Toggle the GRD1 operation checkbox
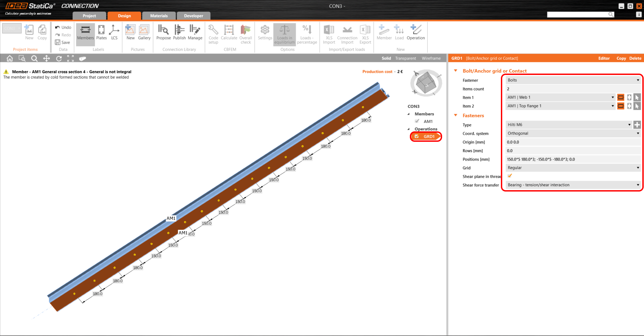644x336 pixels. click(x=417, y=136)
